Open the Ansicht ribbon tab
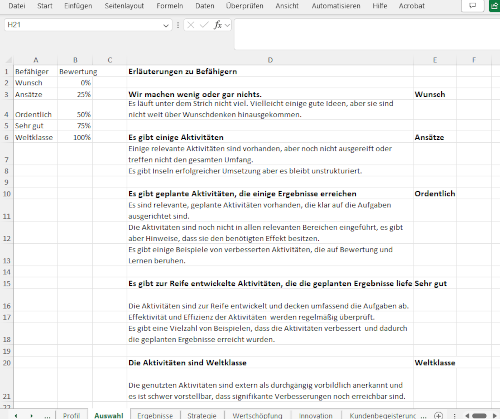The image size is (500, 419). [x=287, y=6]
